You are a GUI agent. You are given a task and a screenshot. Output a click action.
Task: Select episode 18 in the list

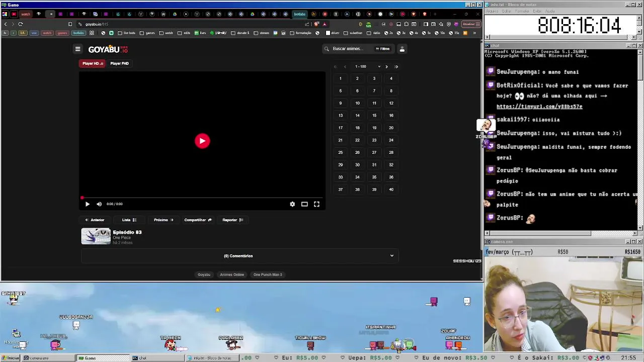[357, 128]
